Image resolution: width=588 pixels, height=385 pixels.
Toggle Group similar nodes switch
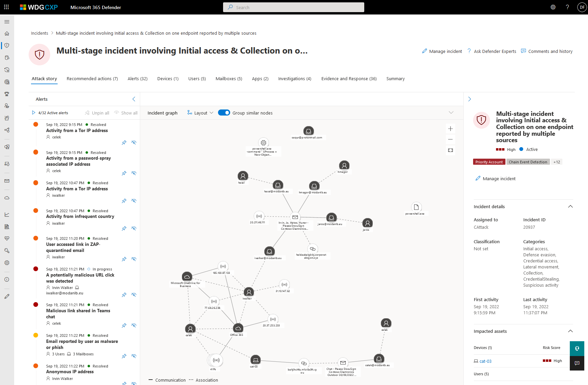[224, 113]
